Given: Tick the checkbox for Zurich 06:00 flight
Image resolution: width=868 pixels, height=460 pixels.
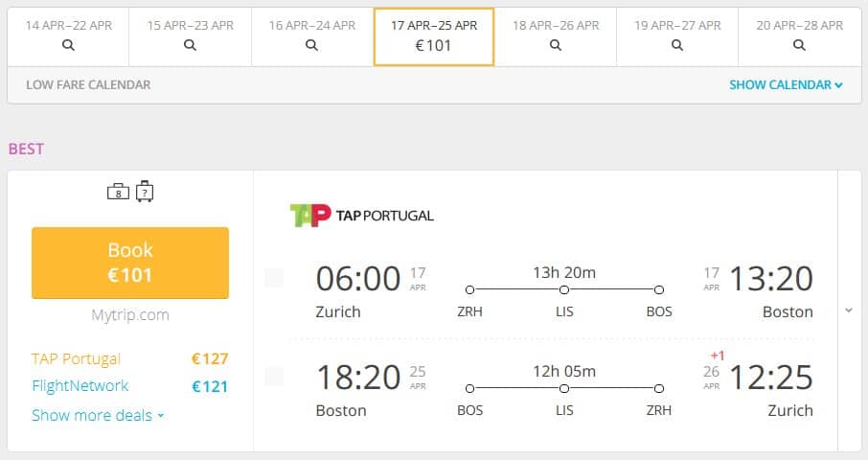Looking at the screenshot, I should [x=274, y=277].
